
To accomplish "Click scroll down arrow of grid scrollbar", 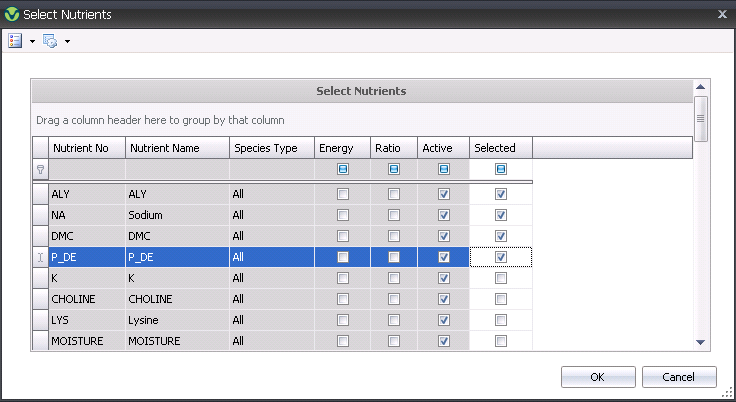I will (x=700, y=342).
